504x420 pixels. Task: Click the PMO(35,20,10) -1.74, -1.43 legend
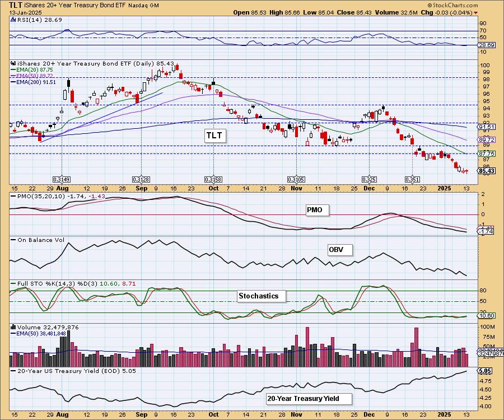coord(58,196)
